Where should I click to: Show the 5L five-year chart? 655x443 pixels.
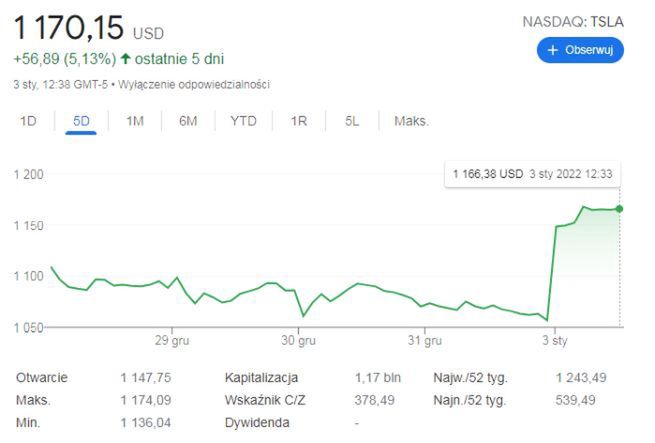pyautogui.click(x=351, y=121)
